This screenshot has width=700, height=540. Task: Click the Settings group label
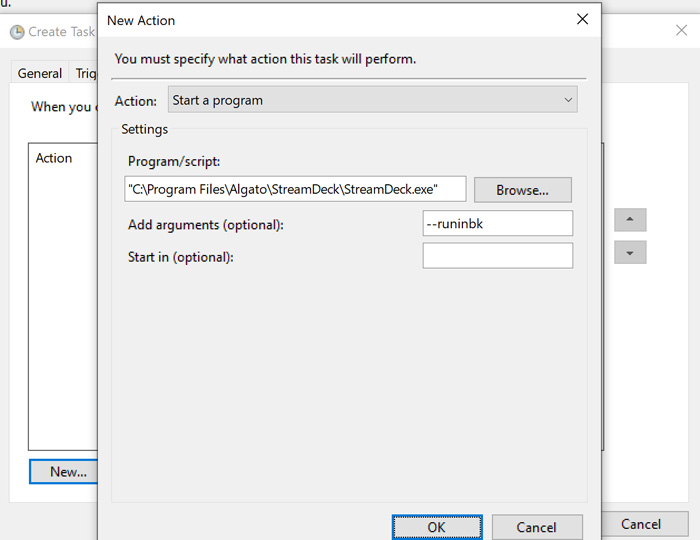(x=144, y=129)
